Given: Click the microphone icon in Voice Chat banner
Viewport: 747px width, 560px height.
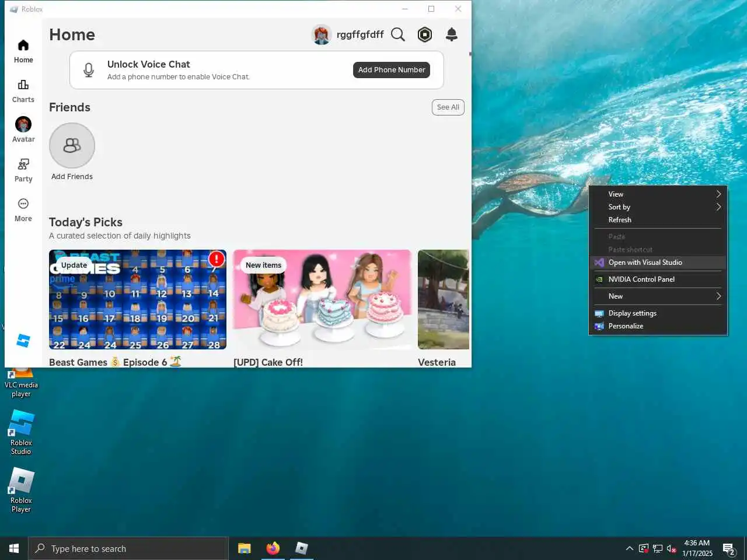Looking at the screenshot, I should coord(89,70).
